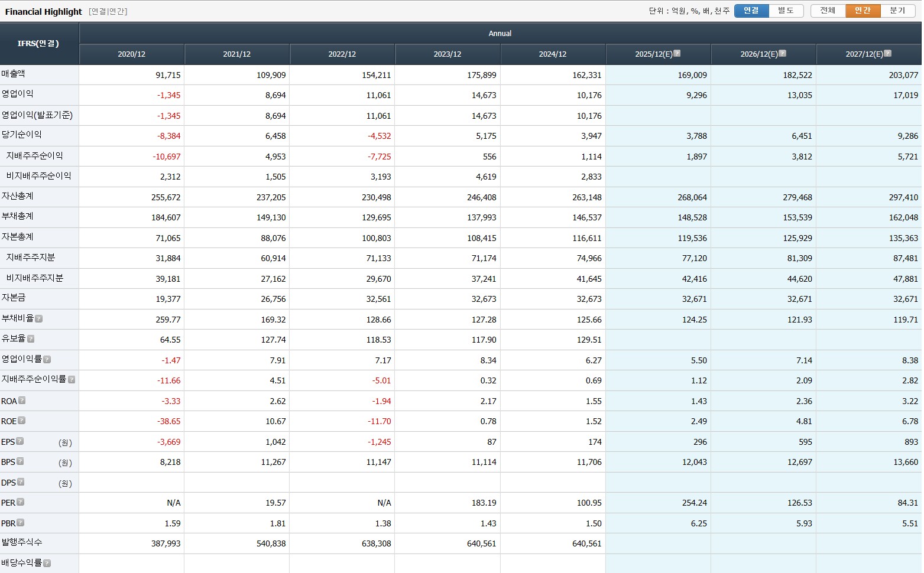Select the 2023/12 column header
The width and height of the screenshot is (924, 573).
point(448,54)
